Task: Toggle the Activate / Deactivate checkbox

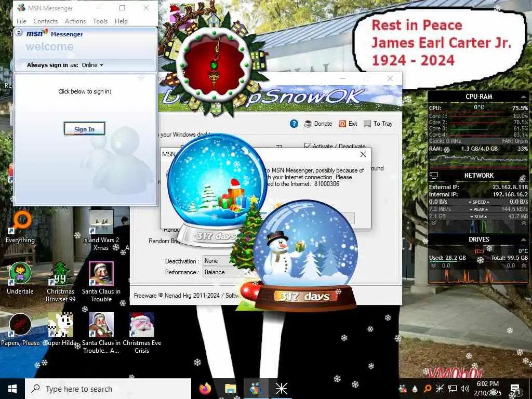Action: coord(308,146)
